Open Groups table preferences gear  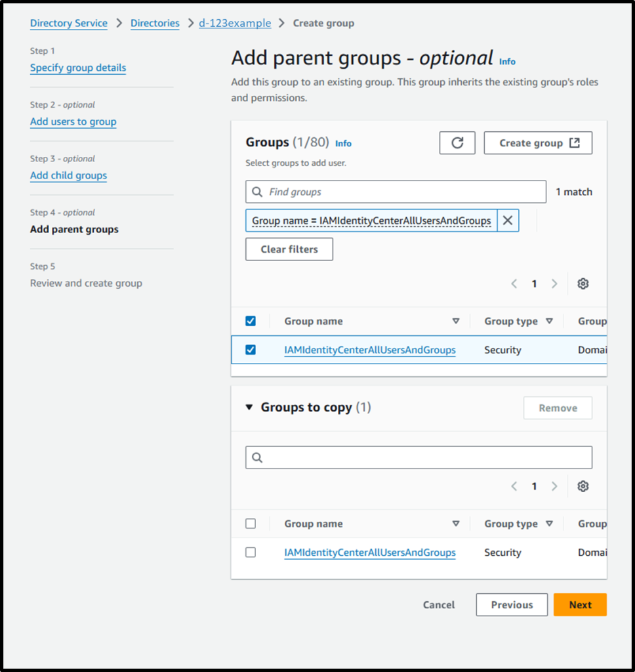[x=583, y=283]
